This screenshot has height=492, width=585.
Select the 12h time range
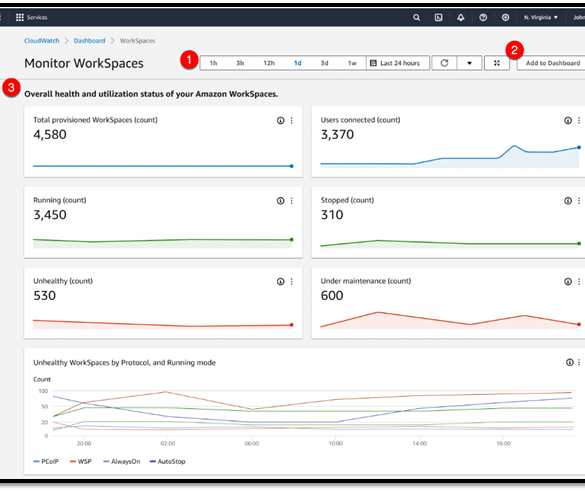click(269, 63)
